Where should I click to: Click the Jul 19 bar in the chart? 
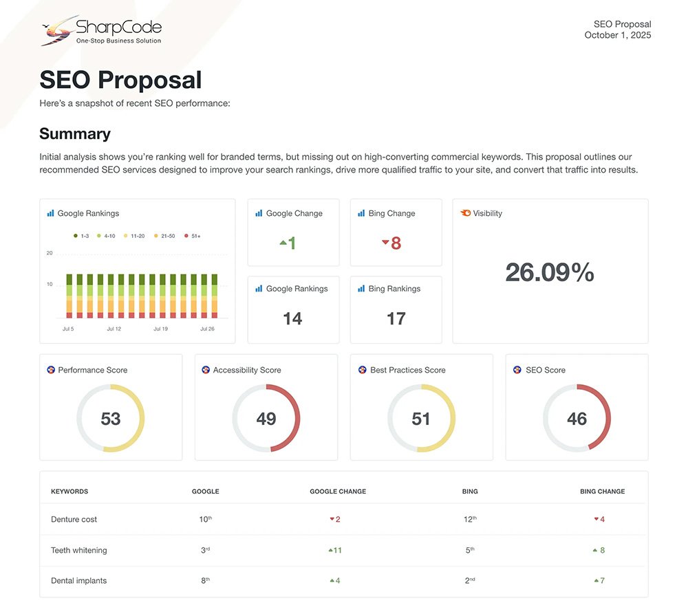pos(162,296)
